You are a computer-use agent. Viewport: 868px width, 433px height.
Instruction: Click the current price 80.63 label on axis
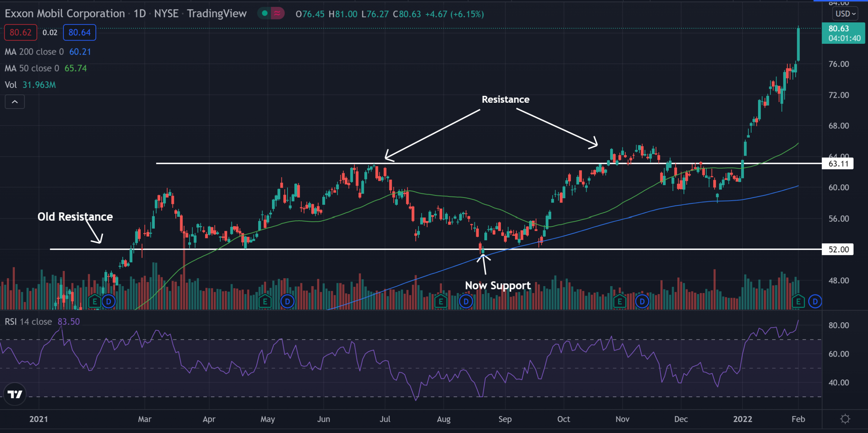coord(843,33)
